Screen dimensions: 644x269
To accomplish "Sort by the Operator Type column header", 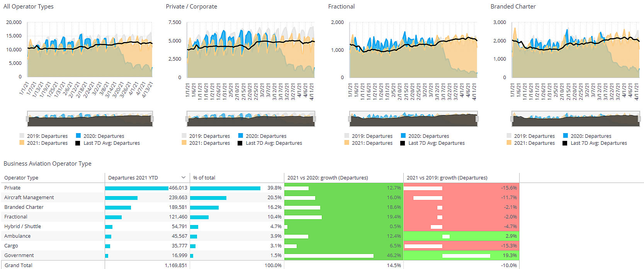I will coord(21,178).
